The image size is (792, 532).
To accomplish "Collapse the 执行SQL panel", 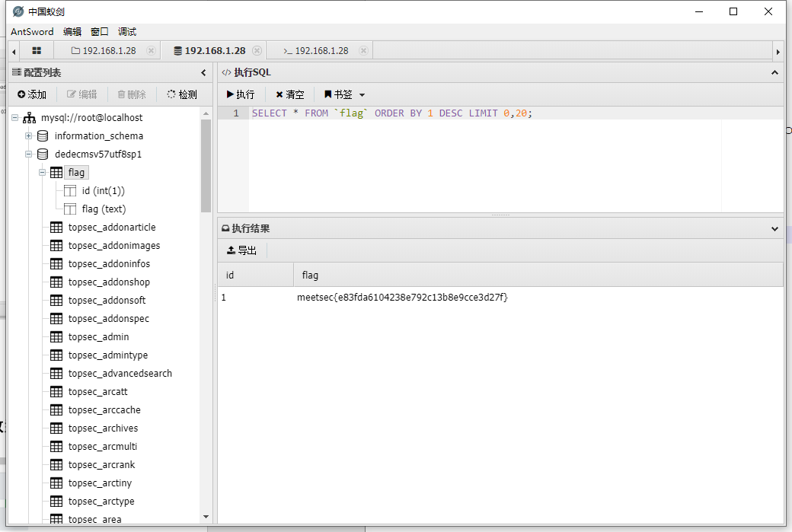I will 774,72.
